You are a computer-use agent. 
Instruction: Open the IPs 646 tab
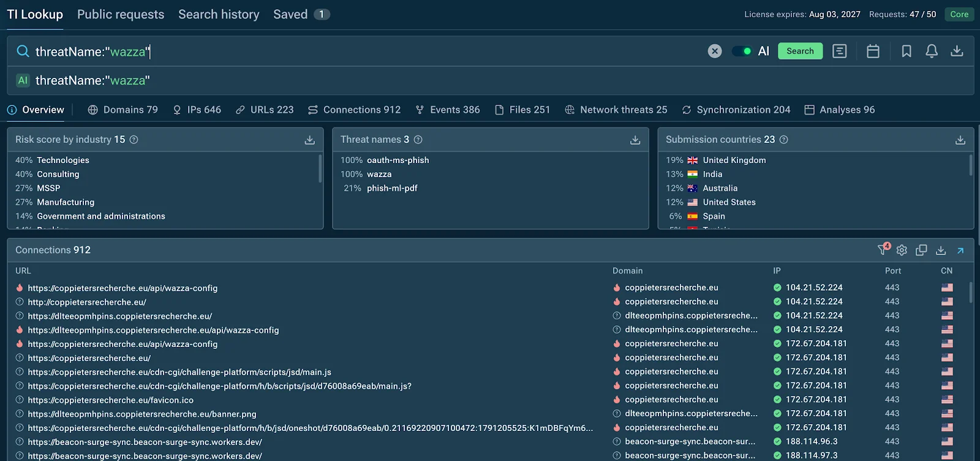tap(197, 110)
